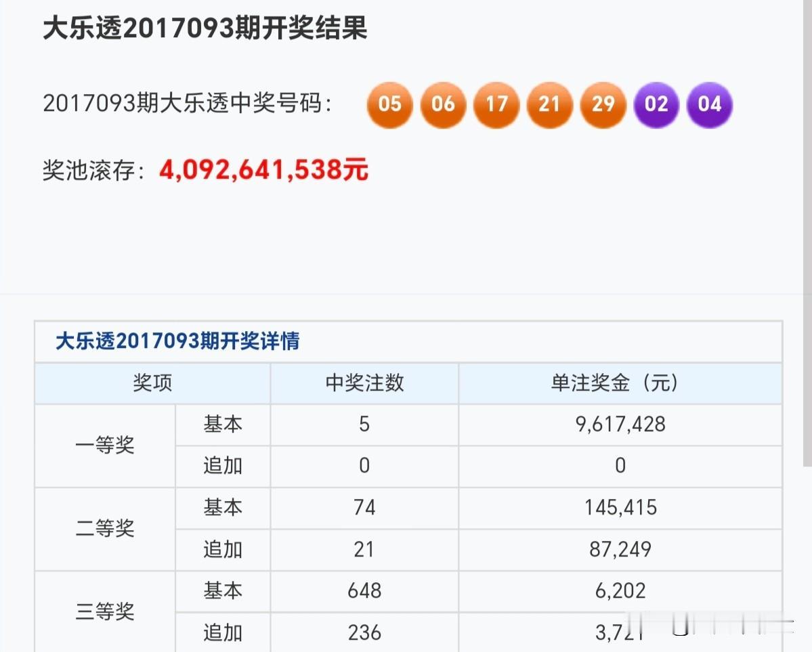Select the 一等奖 row label
The width and height of the screenshot is (812, 652).
coord(104,445)
